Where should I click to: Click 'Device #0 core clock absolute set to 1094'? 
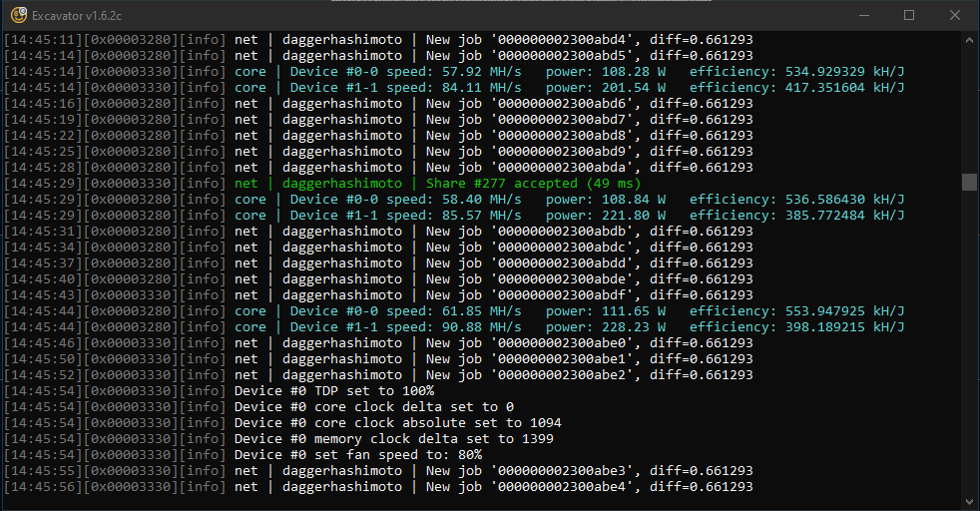397,423
